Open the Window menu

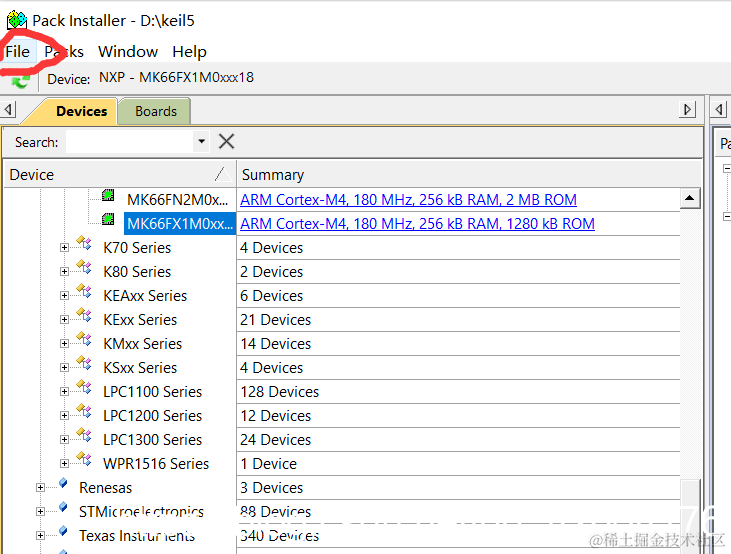(x=128, y=51)
